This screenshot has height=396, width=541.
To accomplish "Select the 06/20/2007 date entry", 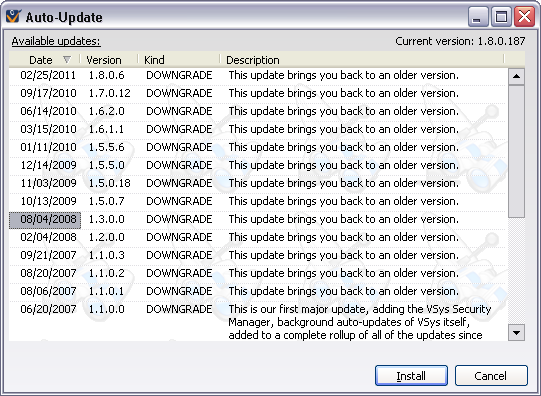I will pos(48,309).
